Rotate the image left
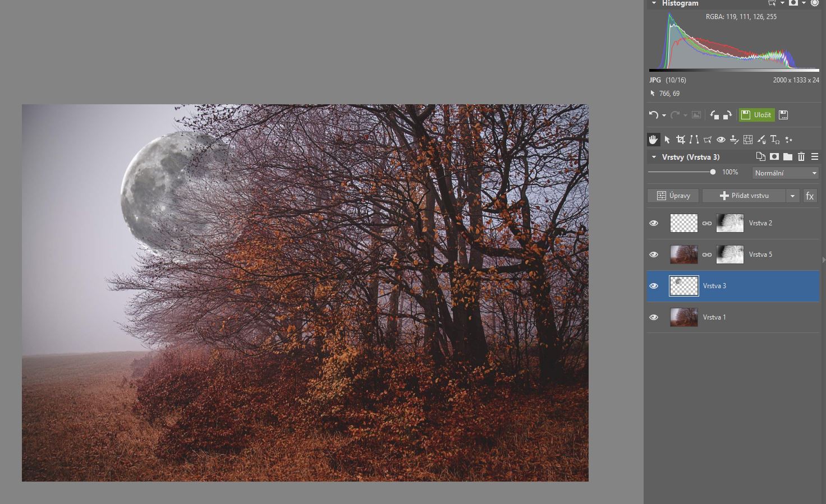Screen dimensions: 826x504 click(714, 115)
